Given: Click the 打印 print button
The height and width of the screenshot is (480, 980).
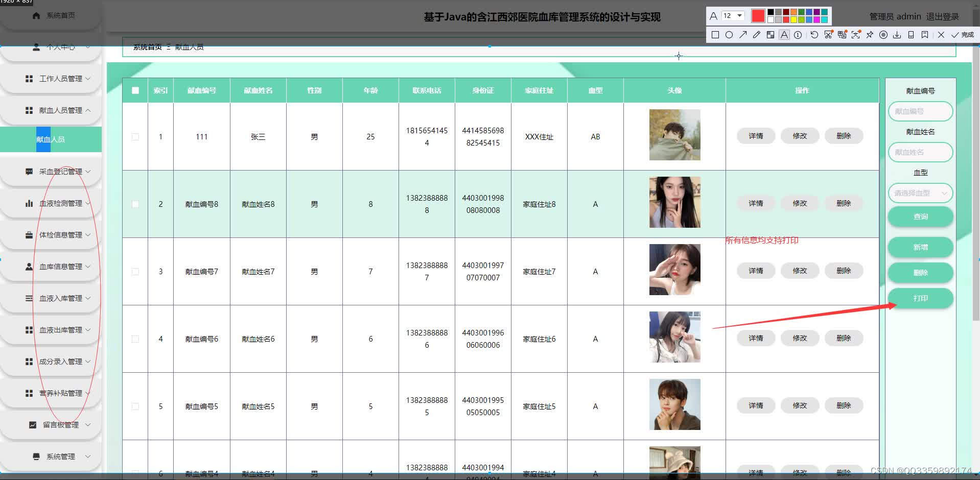Looking at the screenshot, I should 920,298.
